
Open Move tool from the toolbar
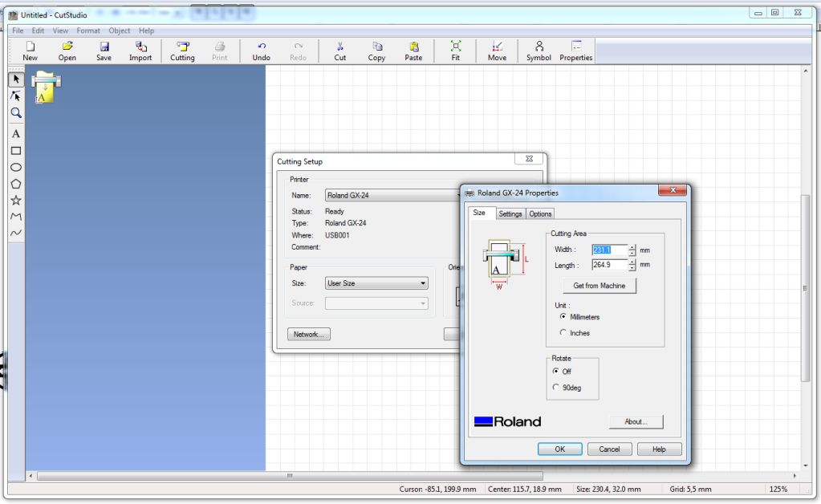497,51
